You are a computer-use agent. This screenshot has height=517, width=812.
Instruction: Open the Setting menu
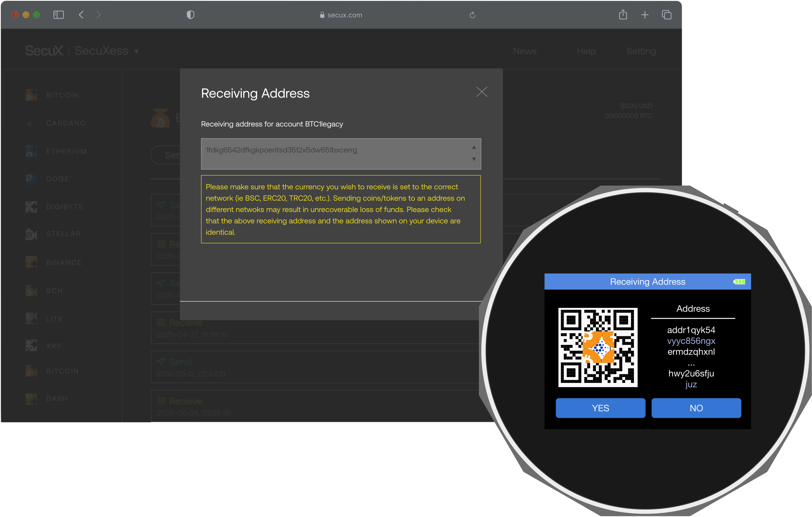click(x=641, y=51)
